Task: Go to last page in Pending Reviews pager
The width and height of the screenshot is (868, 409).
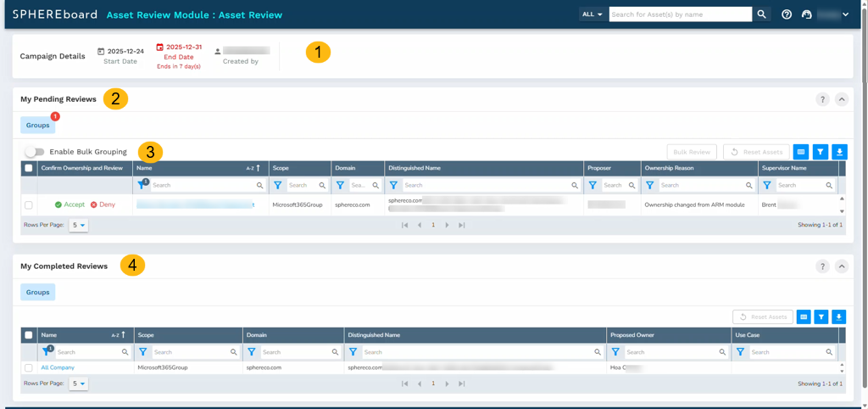Action: 462,225
